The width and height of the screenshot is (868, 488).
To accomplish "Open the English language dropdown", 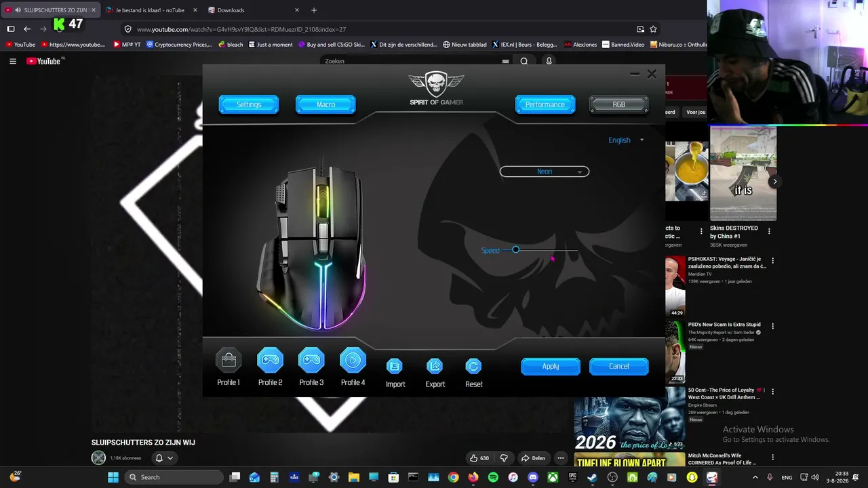I will pyautogui.click(x=626, y=140).
